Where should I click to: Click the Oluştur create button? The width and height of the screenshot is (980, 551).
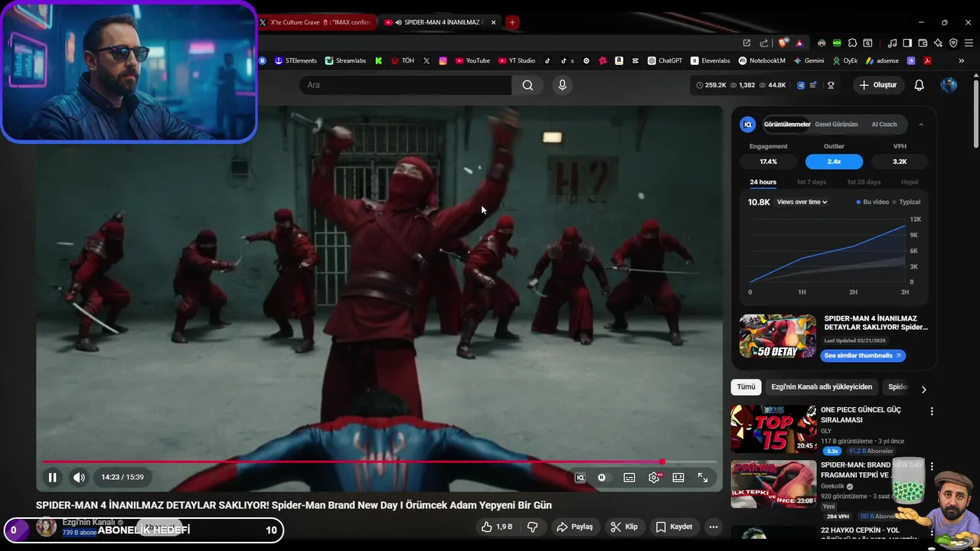(877, 85)
